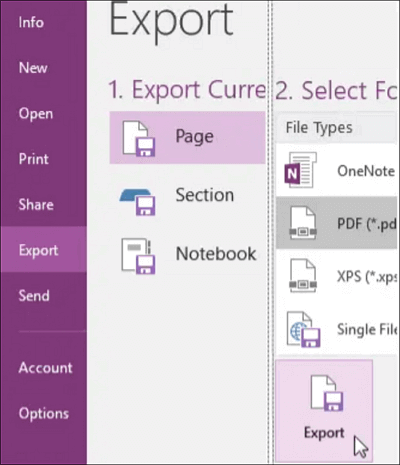Choose the OneNote format label
400x465 pixels.
click(x=366, y=171)
